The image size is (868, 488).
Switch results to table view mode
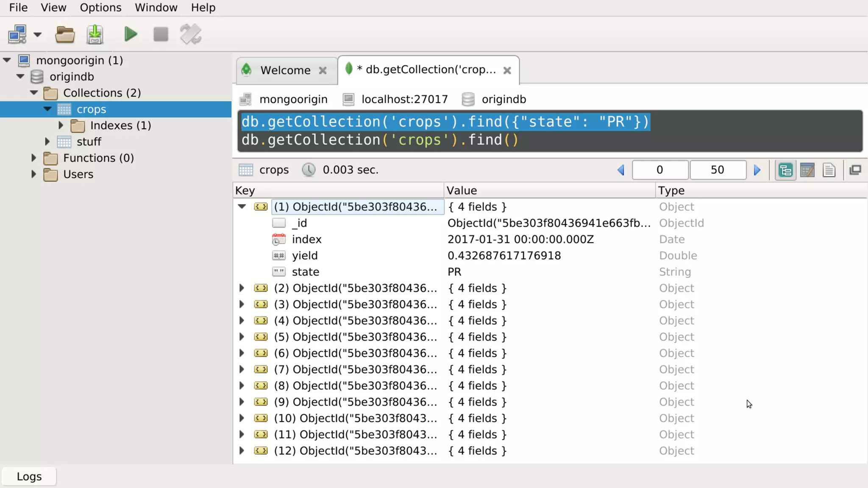[807, 170]
